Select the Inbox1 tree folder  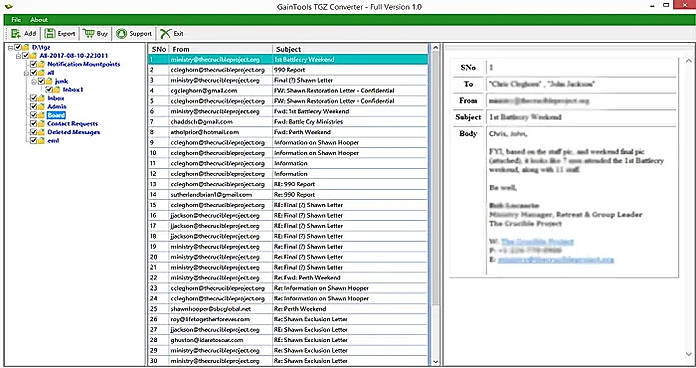[x=73, y=89]
